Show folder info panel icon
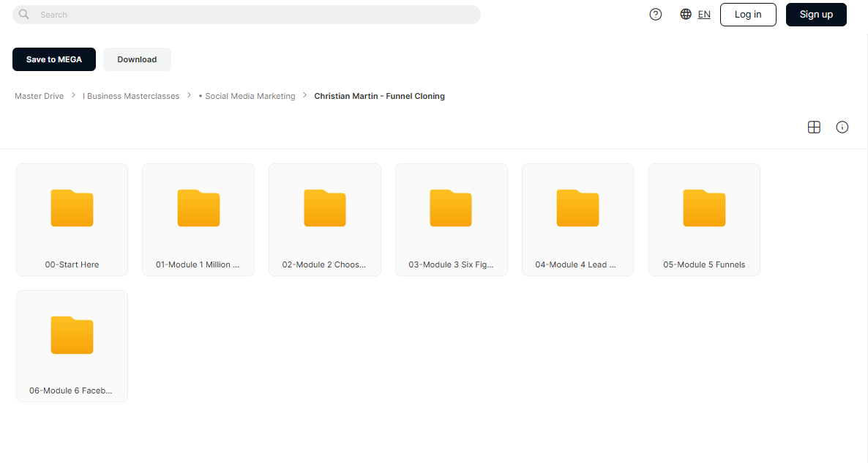The image size is (868, 463). point(842,127)
